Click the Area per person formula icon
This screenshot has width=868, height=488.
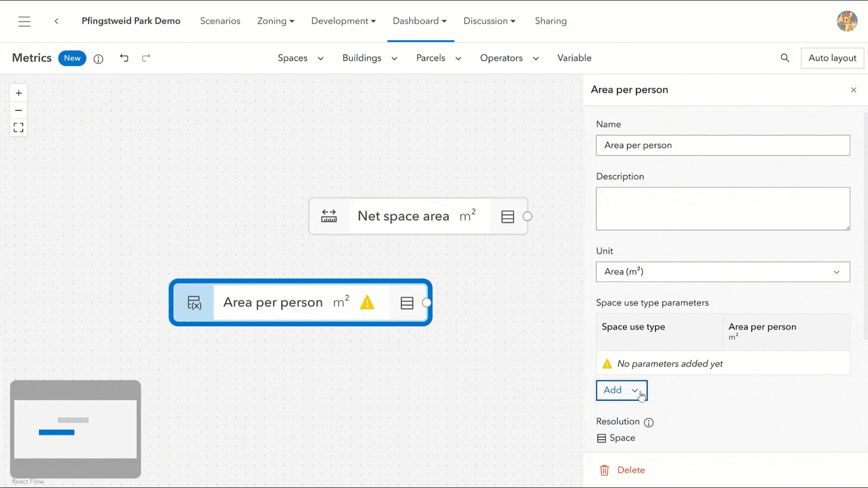point(194,303)
